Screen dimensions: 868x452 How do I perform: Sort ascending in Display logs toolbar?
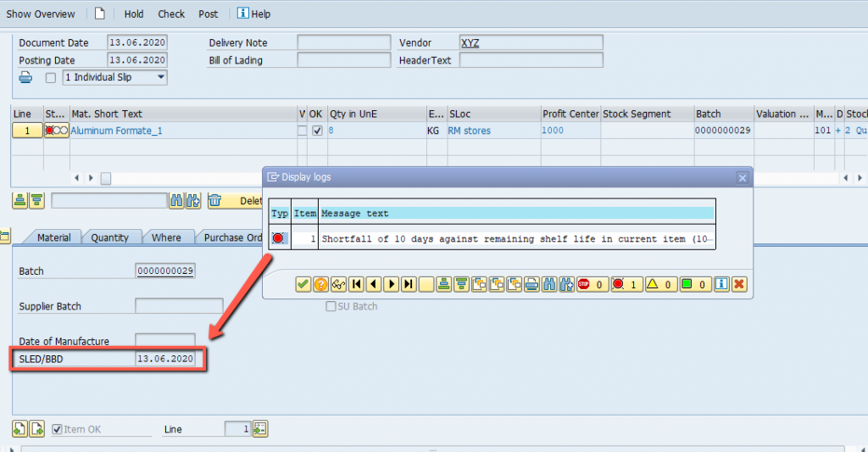[x=443, y=285]
